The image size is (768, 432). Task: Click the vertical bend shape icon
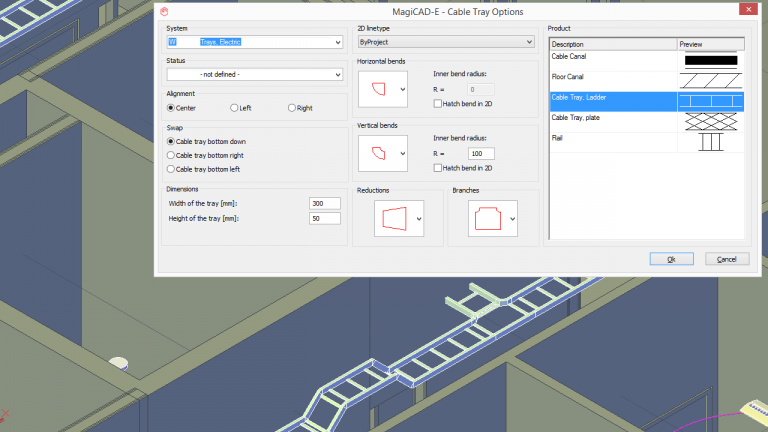pyautogui.click(x=379, y=153)
